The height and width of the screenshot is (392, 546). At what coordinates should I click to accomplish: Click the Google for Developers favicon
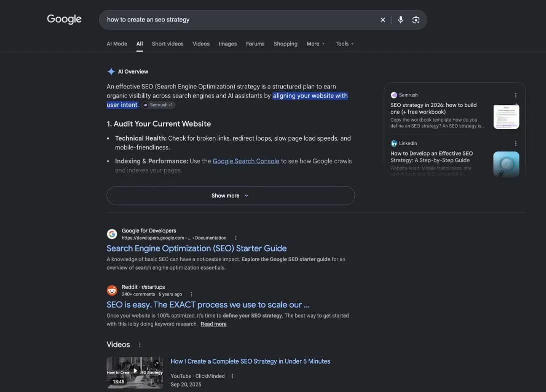pos(112,234)
